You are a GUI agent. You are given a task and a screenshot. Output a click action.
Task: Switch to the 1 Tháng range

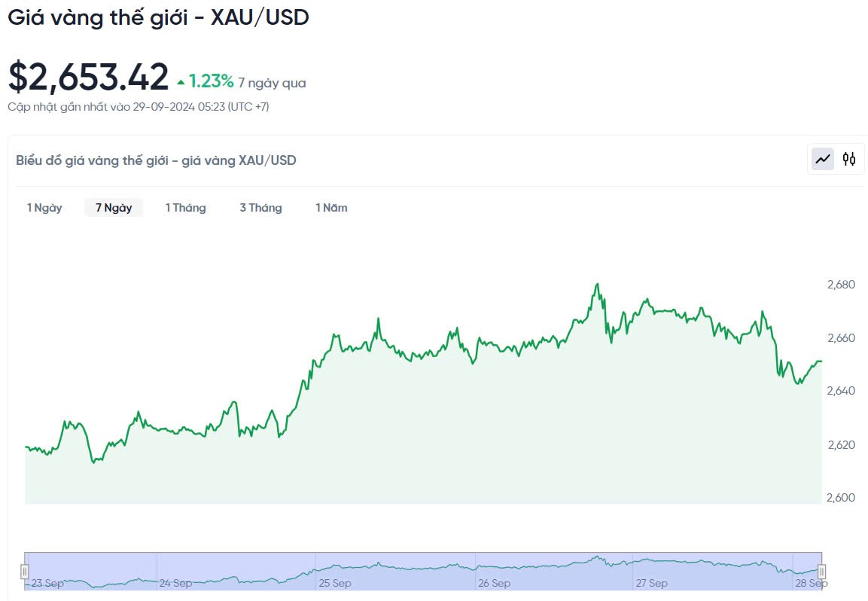click(x=186, y=208)
